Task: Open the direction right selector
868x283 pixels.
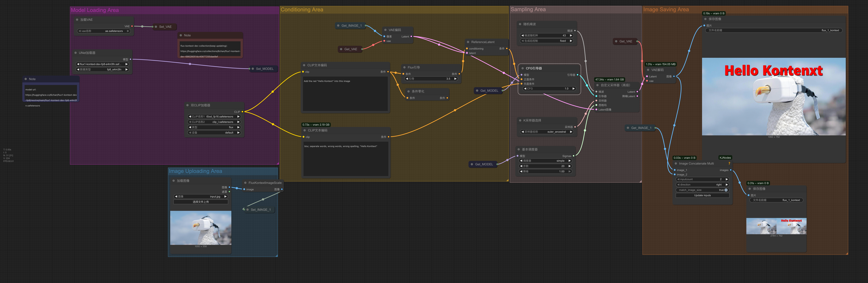Action: [x=703, y=185]
